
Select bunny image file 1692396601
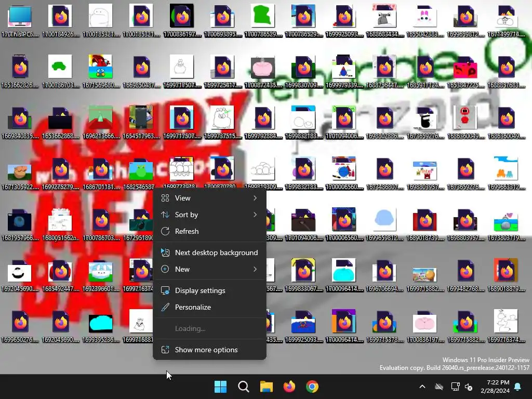[x=101, y=275]
